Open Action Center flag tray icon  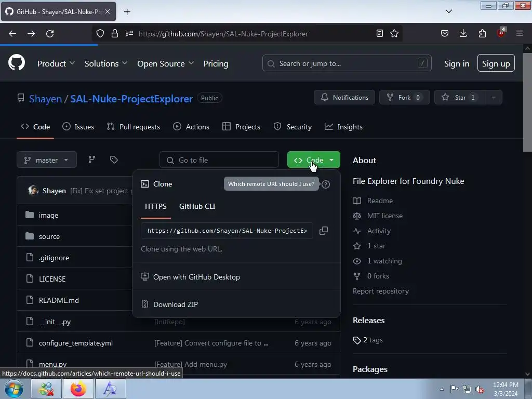[454, 389]
